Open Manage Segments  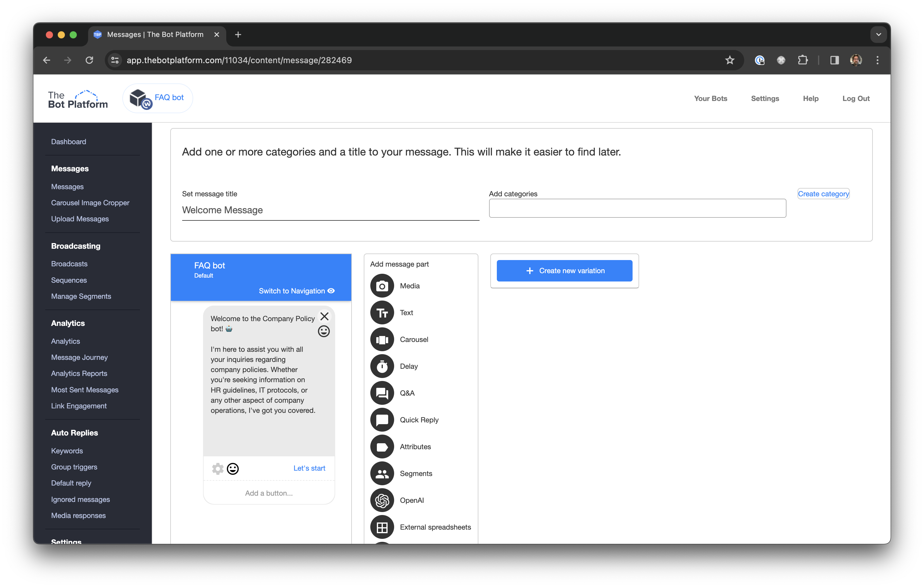(81, 296)
